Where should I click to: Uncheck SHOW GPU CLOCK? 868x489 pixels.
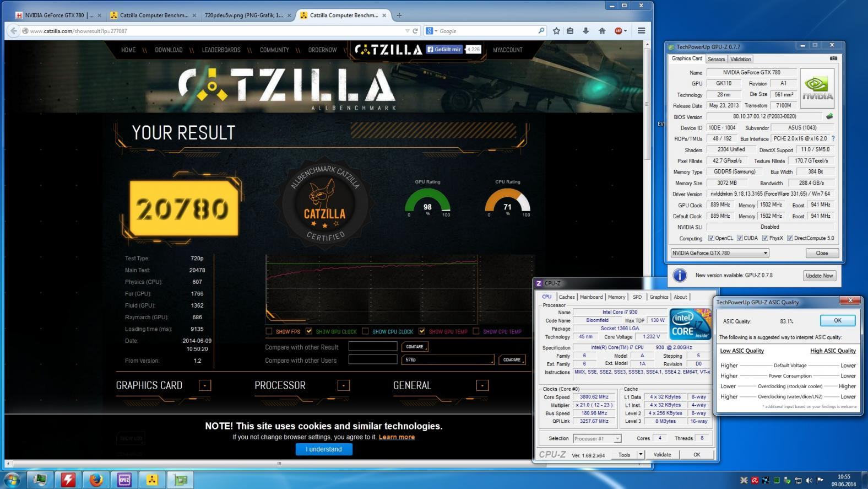coord(309,331)
